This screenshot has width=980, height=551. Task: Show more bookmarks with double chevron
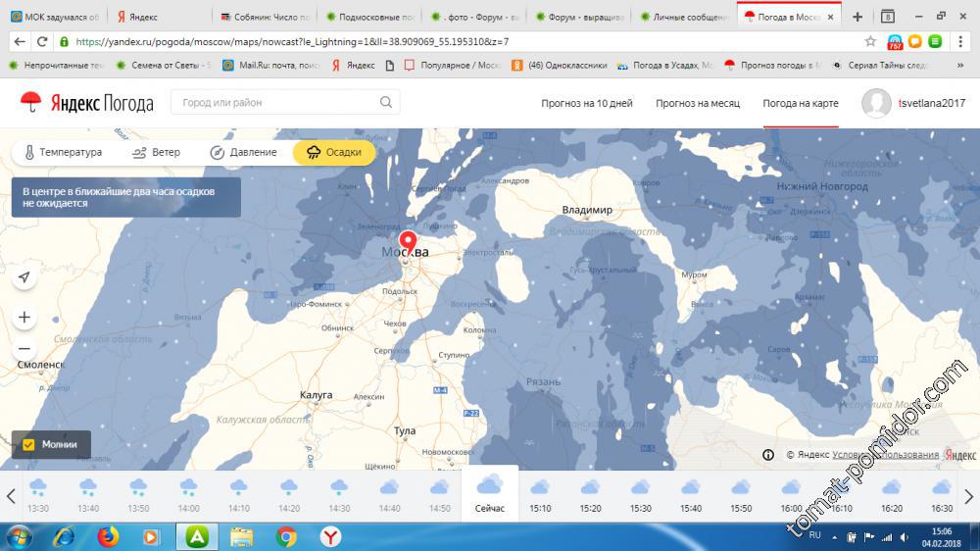pos(960,65)
